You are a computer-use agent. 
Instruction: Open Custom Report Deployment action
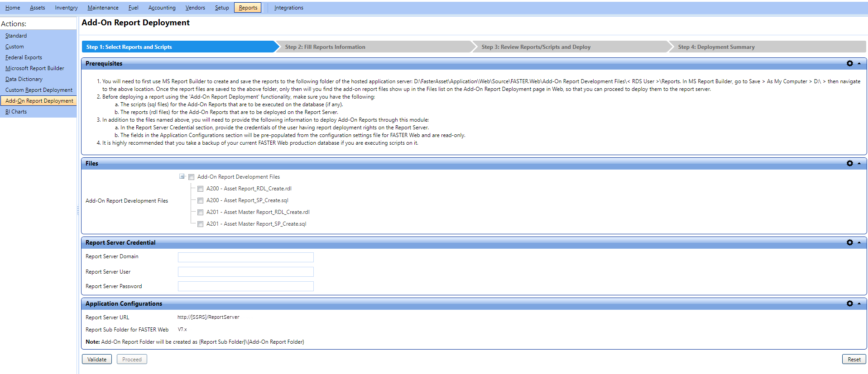[x=38, y=90]
